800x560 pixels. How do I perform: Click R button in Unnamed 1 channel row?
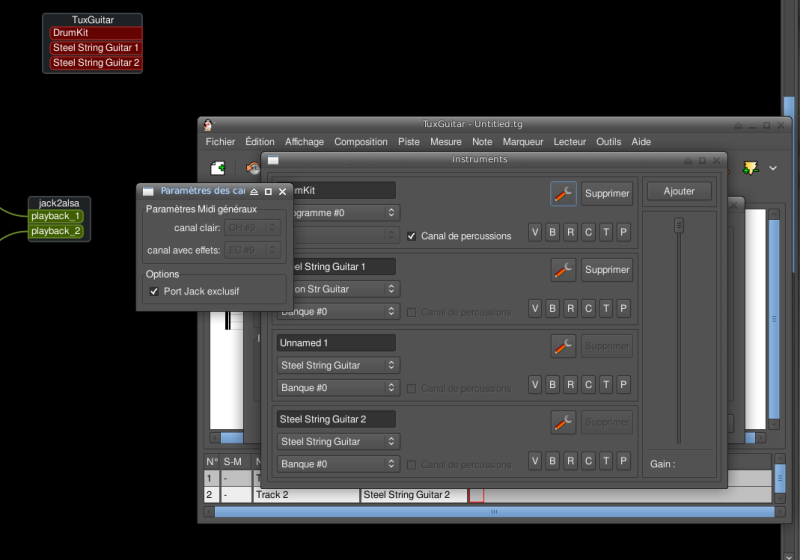coord(570,385)
